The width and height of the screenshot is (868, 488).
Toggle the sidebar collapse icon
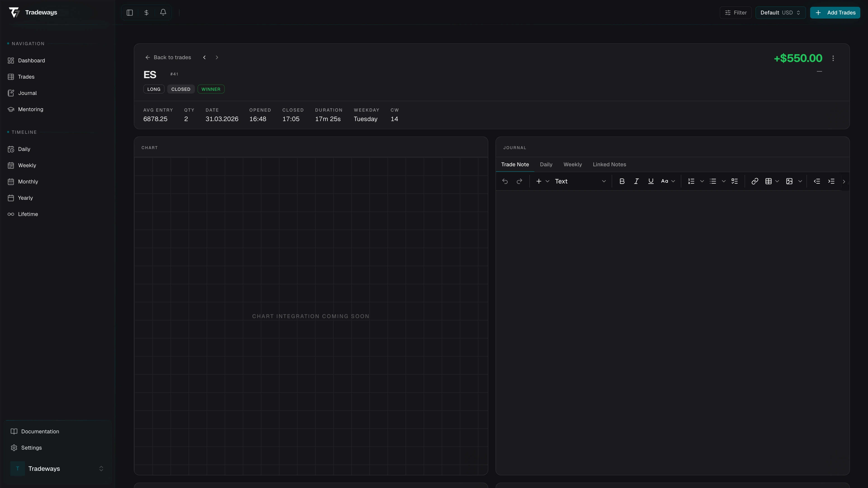point(130,12)
